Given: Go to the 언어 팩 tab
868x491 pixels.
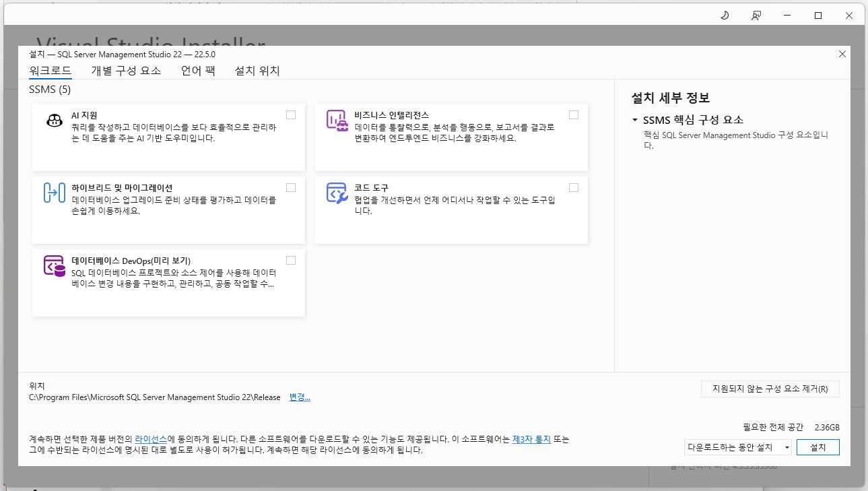Looking at the screenshot, I should pyautogui.click(x=198, y=71).
